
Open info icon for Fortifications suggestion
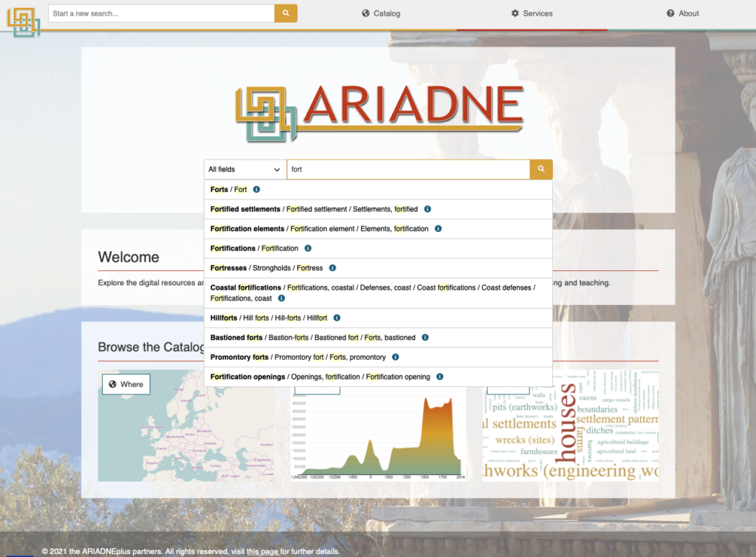tap(308, 248)
